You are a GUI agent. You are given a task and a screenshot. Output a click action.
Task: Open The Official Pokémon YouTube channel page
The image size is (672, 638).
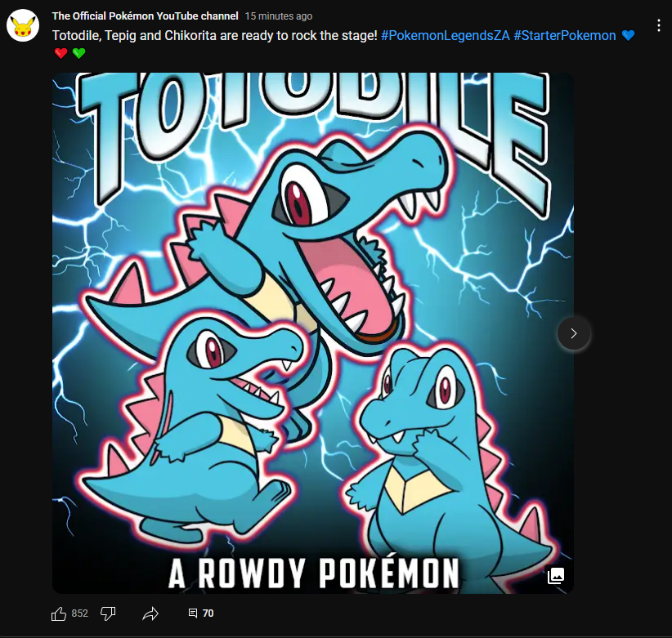(x=146, y=16)
